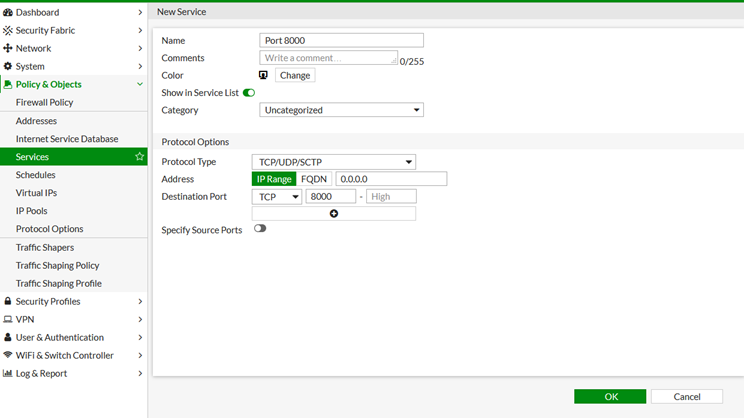Expand the Log & Report chevron

click(140, 373)
